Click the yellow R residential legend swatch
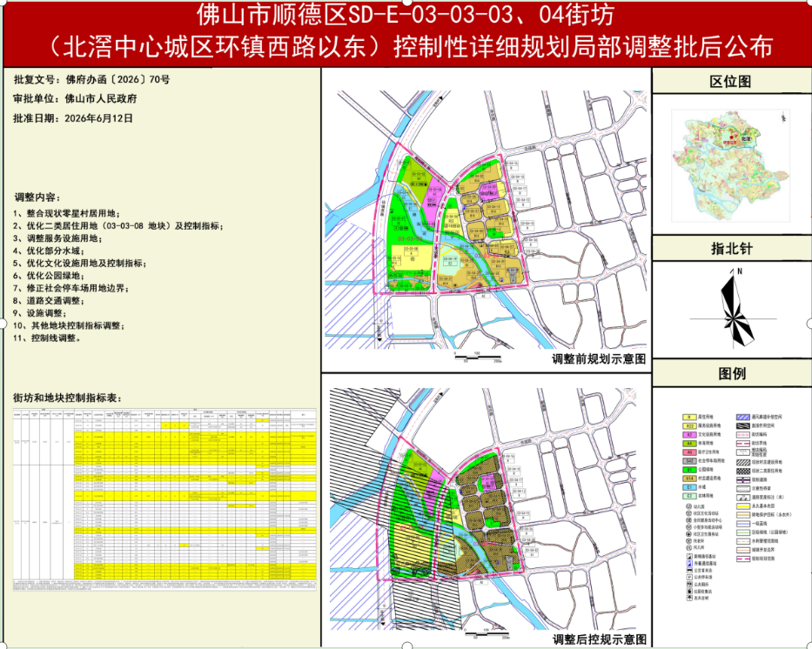This screenshot has width=812, height=649. click(690, 417)
